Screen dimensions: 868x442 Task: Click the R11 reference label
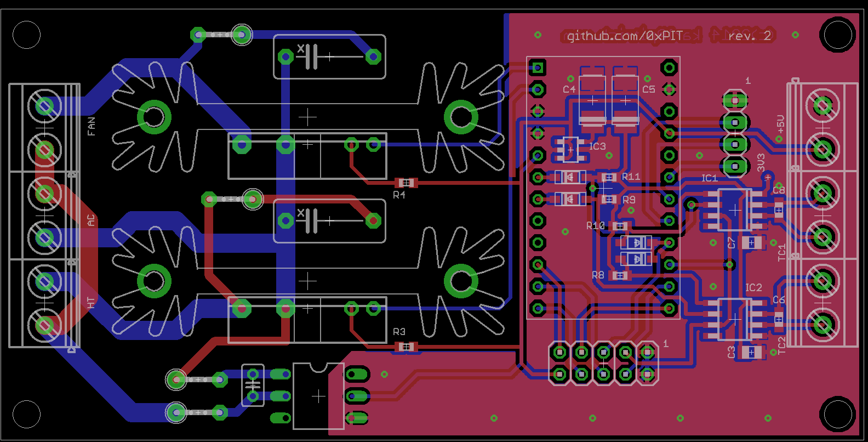tap(631, 177)
